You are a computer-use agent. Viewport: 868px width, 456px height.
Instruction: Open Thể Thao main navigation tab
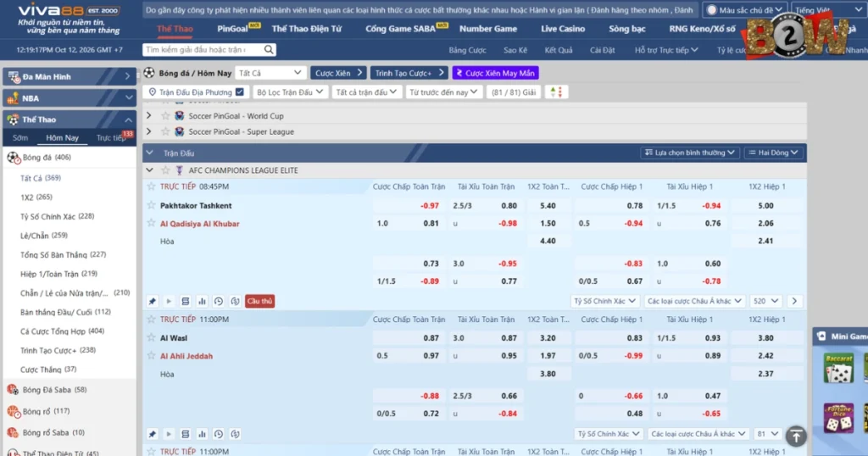(175, 29)
